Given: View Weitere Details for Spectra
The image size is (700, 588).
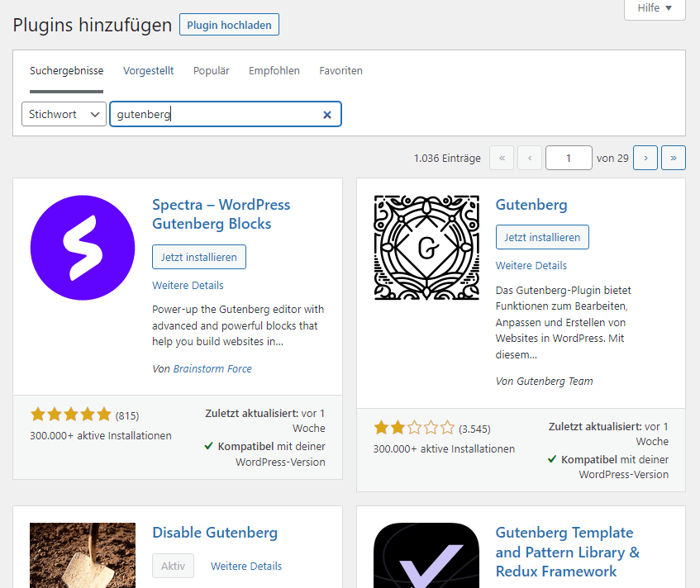Looking at the screenshot, I should pyautogui.click(x=188, y=286).
